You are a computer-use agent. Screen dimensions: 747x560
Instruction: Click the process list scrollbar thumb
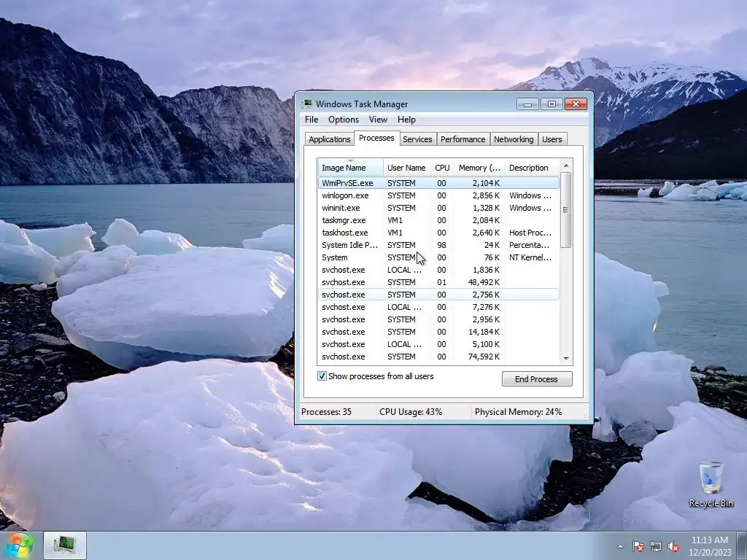(566, 210)
